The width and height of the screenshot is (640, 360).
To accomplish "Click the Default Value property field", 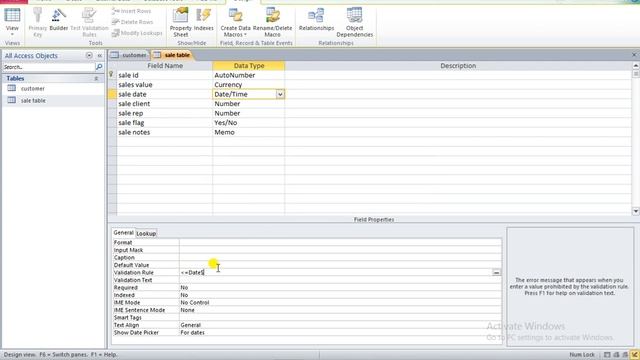I will (340, 265).
